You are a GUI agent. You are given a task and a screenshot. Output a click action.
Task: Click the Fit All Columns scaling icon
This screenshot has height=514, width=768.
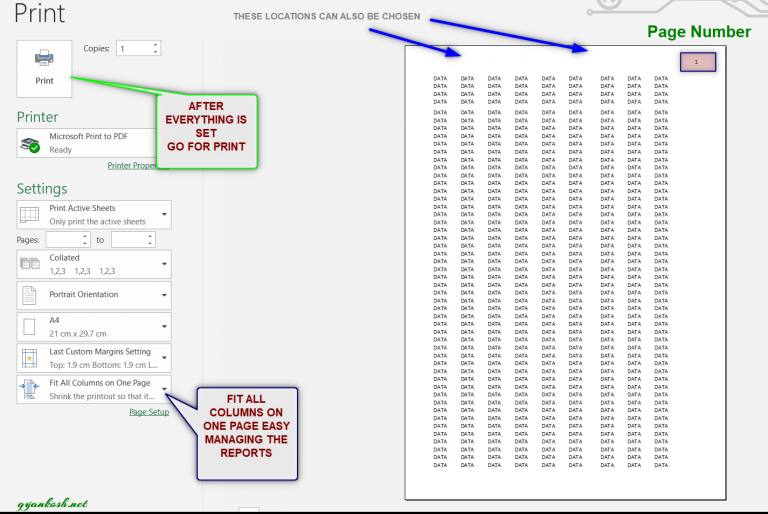point(29,389)
